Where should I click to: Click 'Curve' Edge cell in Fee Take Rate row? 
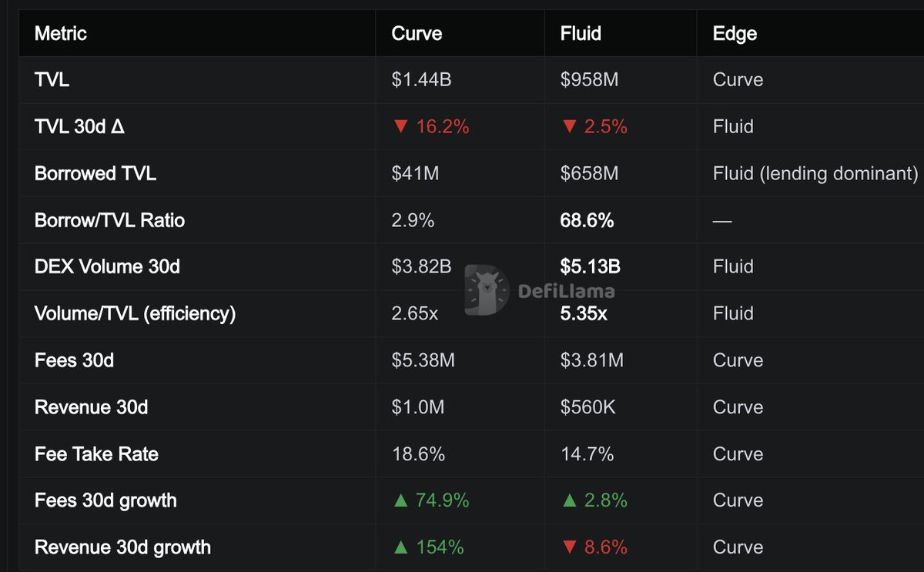click(x=738, y=454)
